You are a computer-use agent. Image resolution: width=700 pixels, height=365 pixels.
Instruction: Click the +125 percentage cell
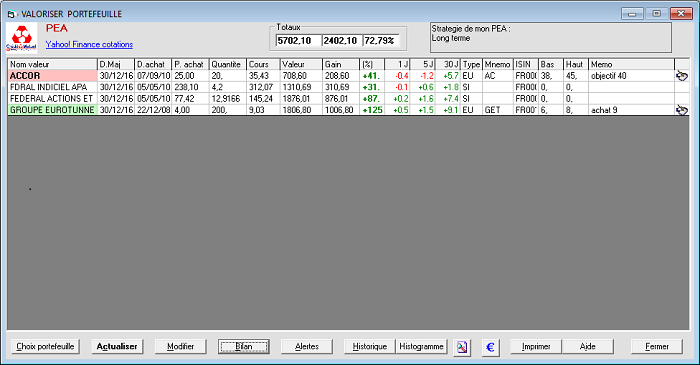[372, 110]
